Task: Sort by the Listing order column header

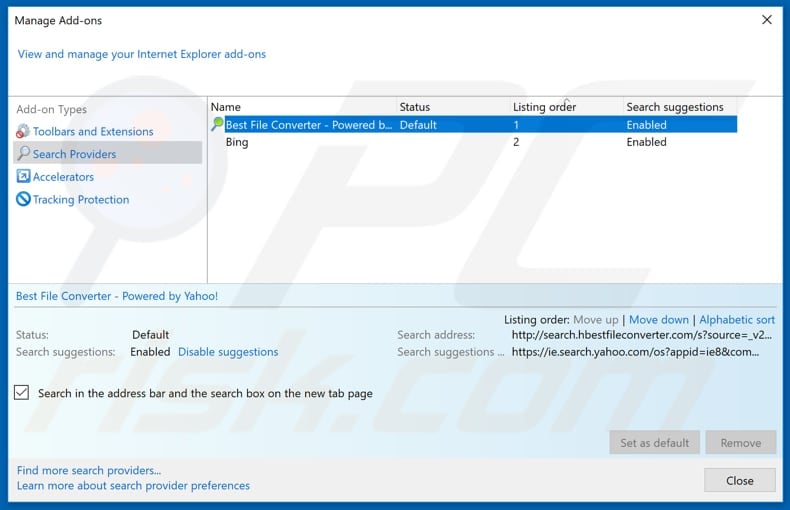Action: click(x=566, y=107)
